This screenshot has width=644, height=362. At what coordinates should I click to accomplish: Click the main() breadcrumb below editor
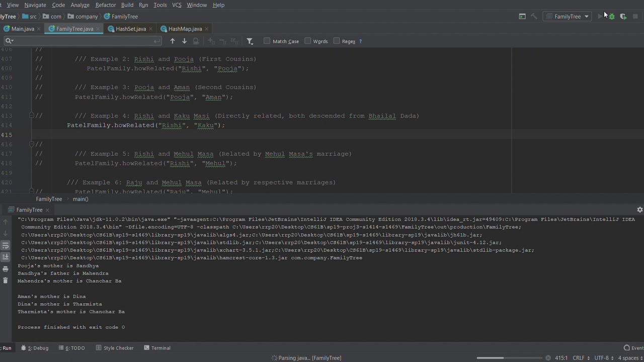point(80,199)
